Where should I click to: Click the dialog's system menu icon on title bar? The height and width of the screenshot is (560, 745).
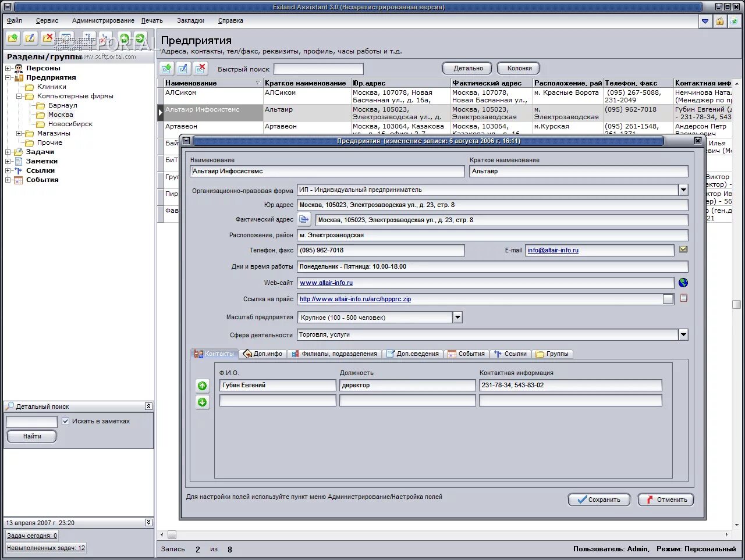[x=186, y=141]
